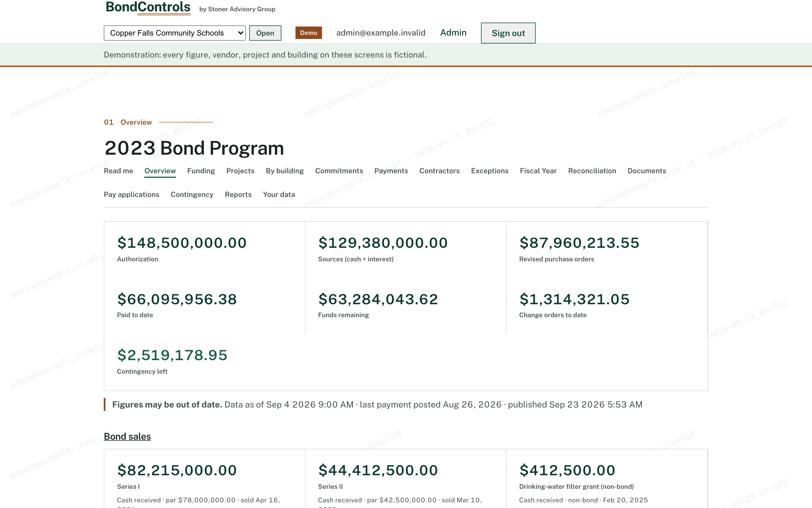Select the Overview tab
The height and width of the screenshot is (508, 812).
[x=160, y=171]
